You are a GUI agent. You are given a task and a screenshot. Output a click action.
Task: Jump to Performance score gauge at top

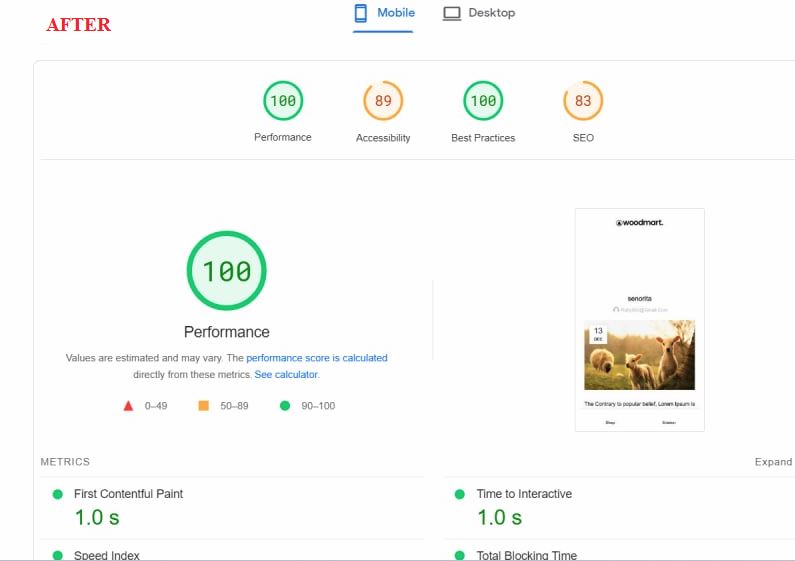pos(283,100)
